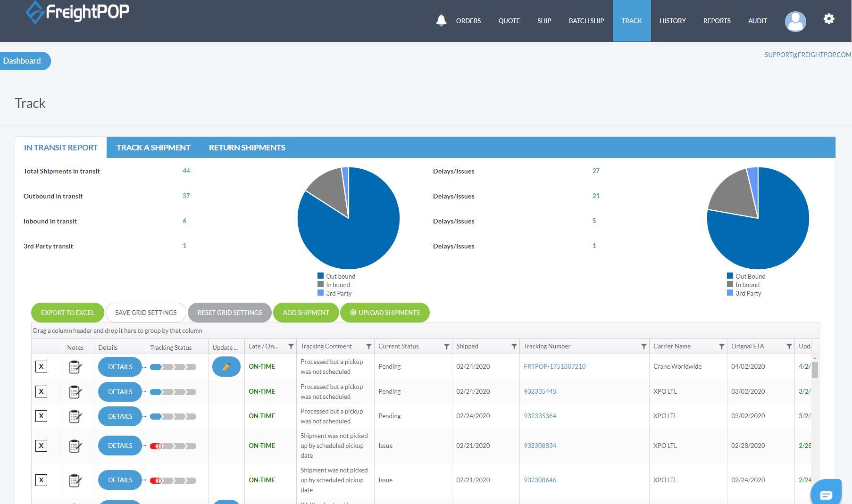
Task: Toggle X checkbox for shipment 932335445
Action: click(41, 391)
